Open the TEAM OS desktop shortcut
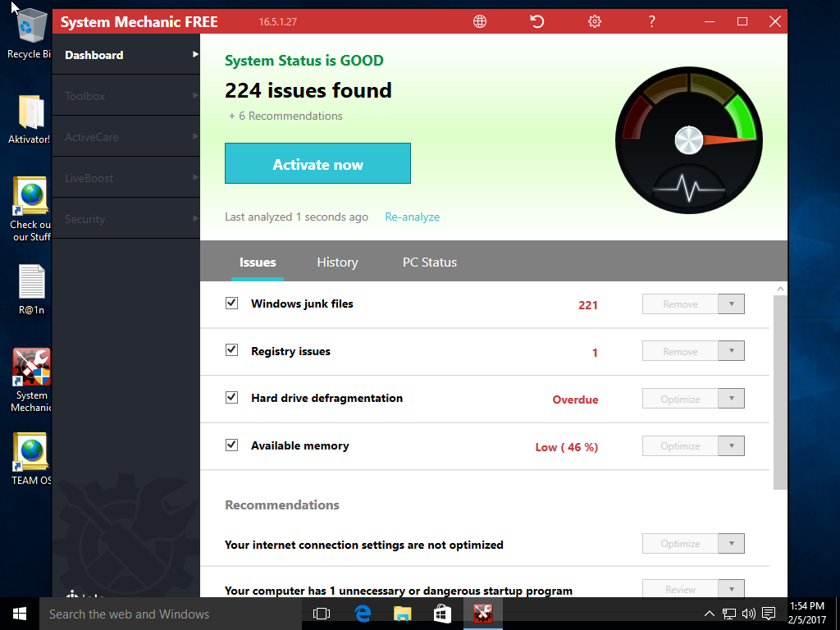This screenshot has height=630, width=840. pos(31,459)
